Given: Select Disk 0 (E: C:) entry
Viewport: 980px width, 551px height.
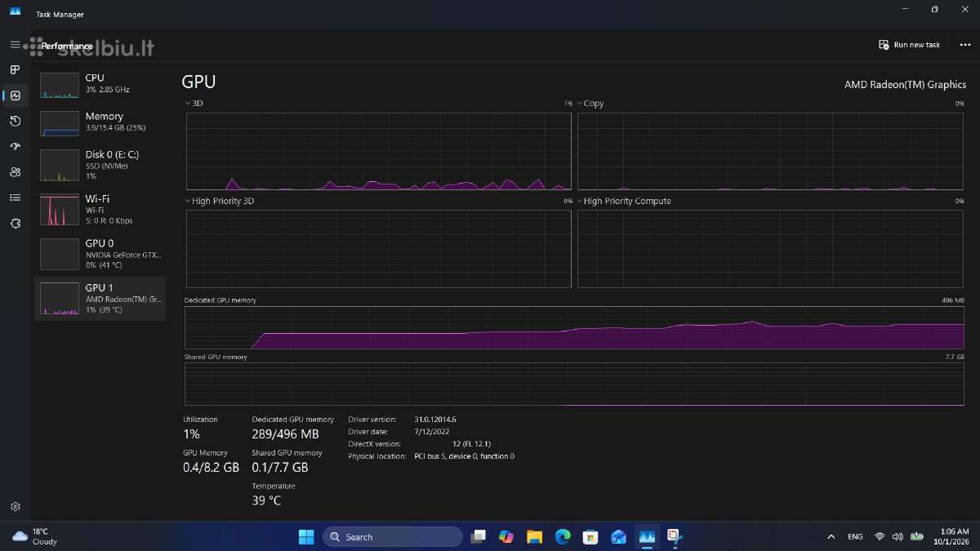Looking at the screenshot, I should point(100,165).
